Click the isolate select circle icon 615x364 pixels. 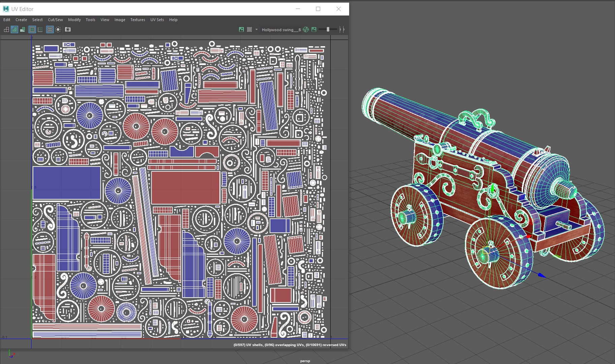click(58, 30)
